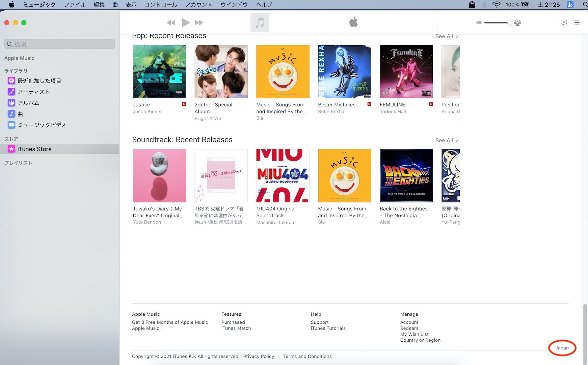This screenshot has height=365, width=588.
Task: Open the 編集 menu
Action: (x=99, y=5)
